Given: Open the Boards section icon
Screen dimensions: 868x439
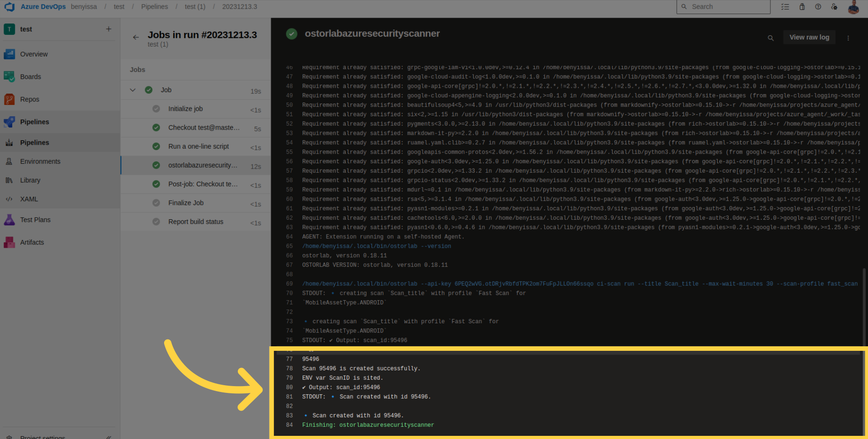Looking at the screenshot, I should (x=9, y=76).
